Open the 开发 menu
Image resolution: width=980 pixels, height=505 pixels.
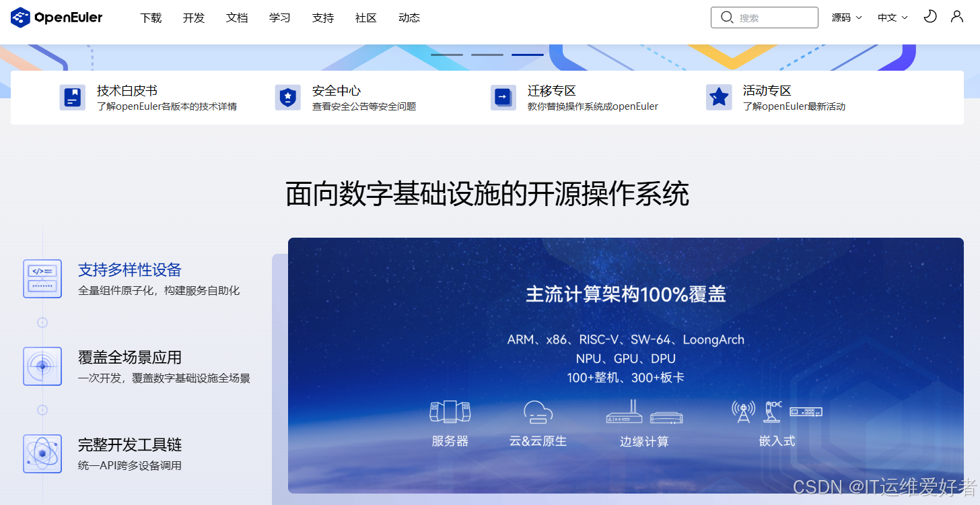(194, 18)
